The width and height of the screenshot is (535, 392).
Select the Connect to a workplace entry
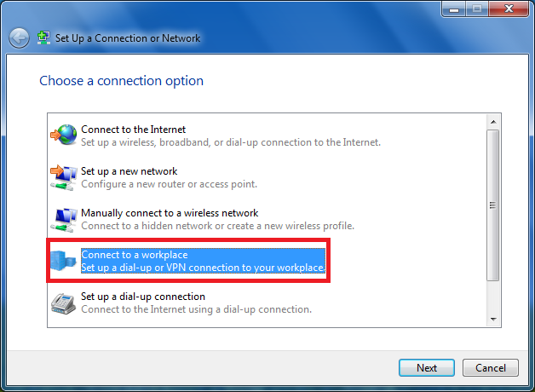tap(187, 261)
